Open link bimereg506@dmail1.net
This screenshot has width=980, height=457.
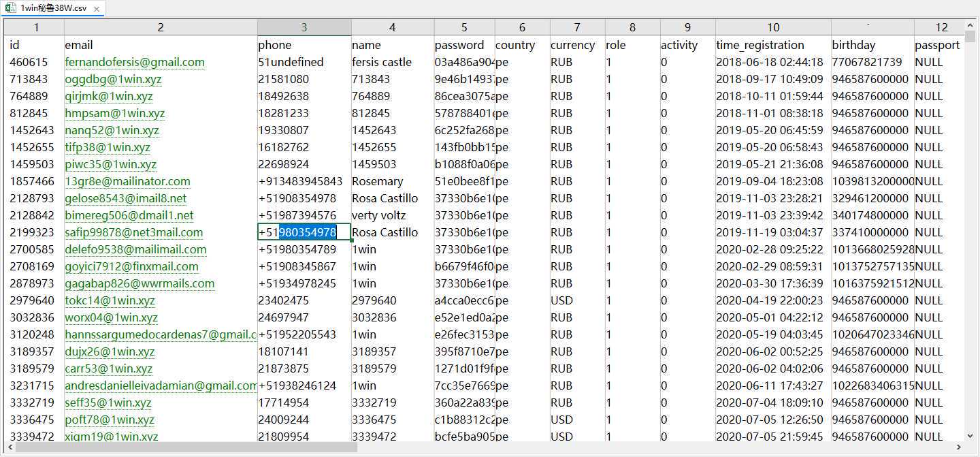coord(129,215)
